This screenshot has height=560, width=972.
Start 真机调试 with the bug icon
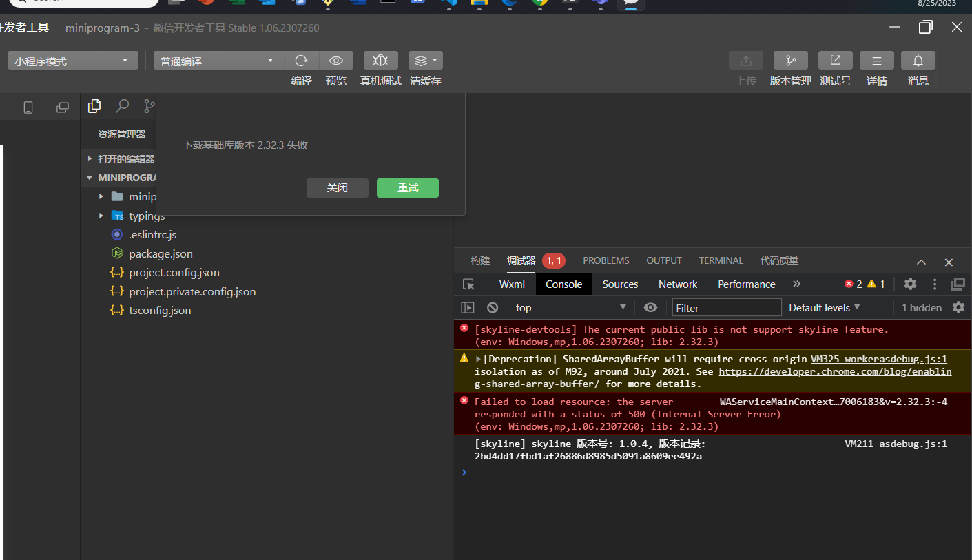381,61
